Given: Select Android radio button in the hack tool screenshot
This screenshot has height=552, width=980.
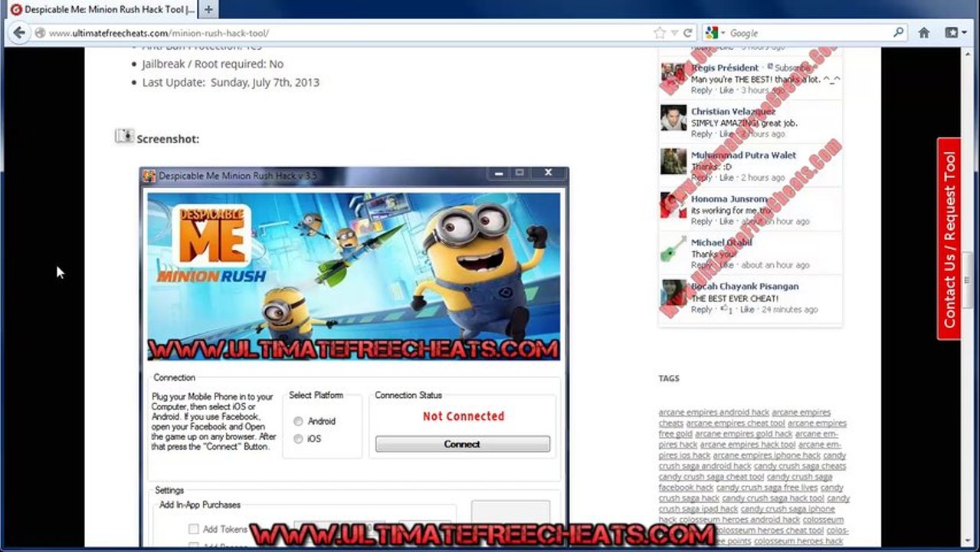Looking at the screenshot, I should click(x=298, y=421).
